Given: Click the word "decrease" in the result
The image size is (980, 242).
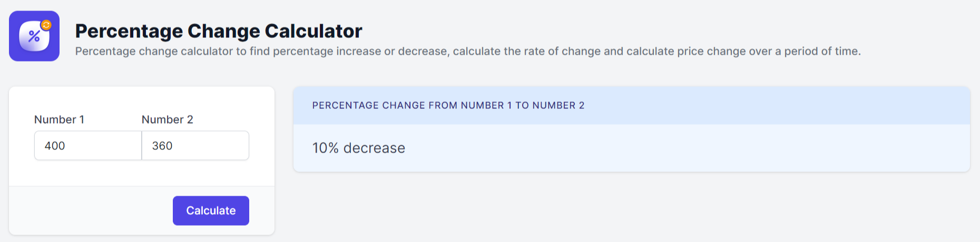Looking at the screenshot, I should click(x=374, y=148).
